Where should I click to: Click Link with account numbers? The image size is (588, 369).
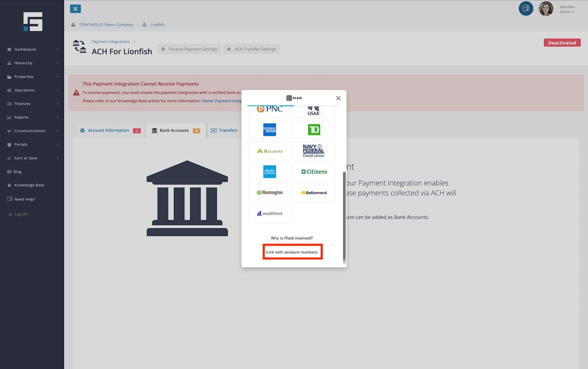pos(292,252)
